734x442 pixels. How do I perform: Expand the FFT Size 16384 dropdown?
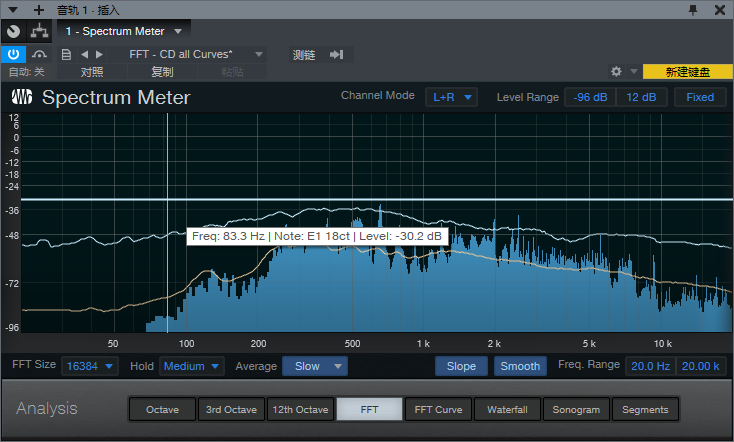89,366
